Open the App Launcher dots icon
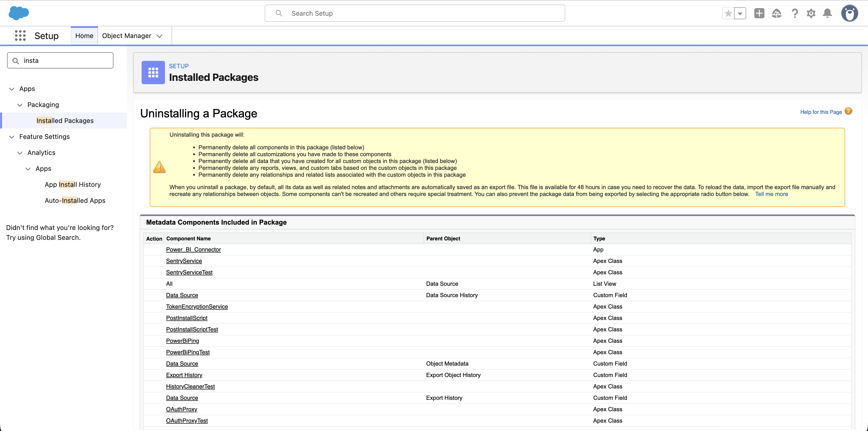868x431 pixels. (20, 36)
